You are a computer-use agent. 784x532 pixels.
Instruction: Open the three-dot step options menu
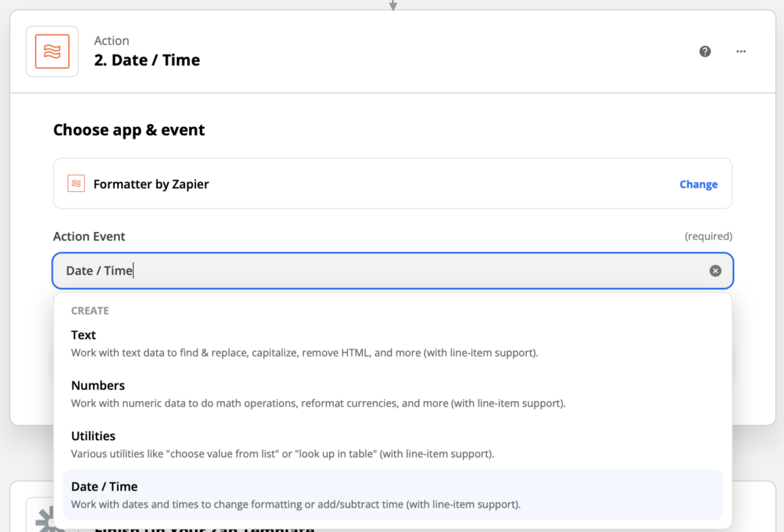[740, 51]
